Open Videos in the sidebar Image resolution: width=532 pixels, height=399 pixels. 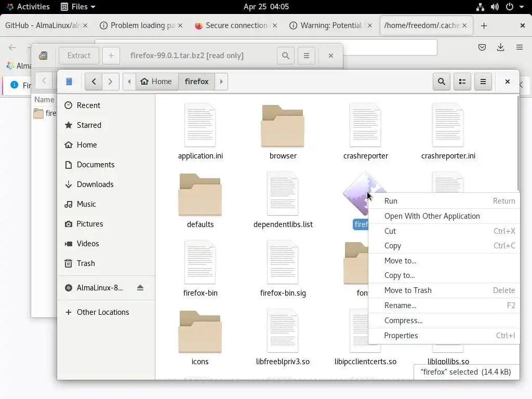(106, 244)
